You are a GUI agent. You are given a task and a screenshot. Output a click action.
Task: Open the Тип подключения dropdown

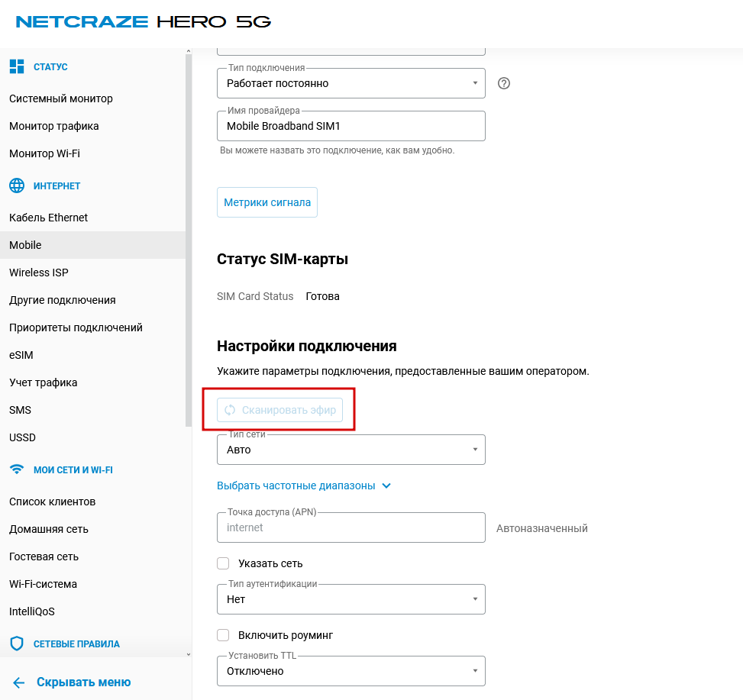click(x=351, y=83)
